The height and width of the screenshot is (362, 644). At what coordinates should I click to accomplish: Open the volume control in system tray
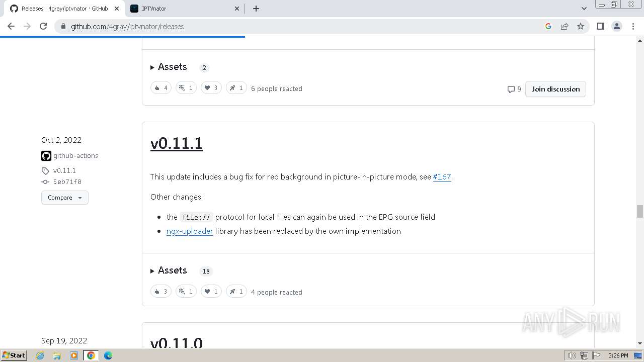pos(572,355)
